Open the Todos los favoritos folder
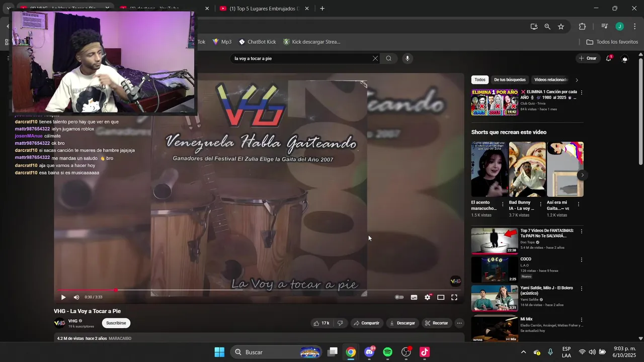Image resolution: width=644 pixels, height=362 pixels. coord(612,42)
